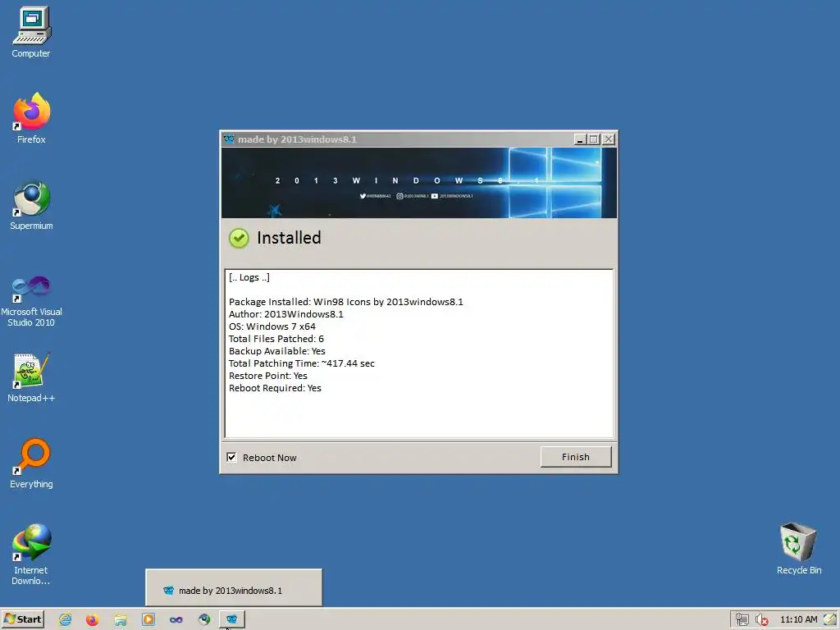
Task: Click the installer's active taskbar button
Action: pos(232,619)
